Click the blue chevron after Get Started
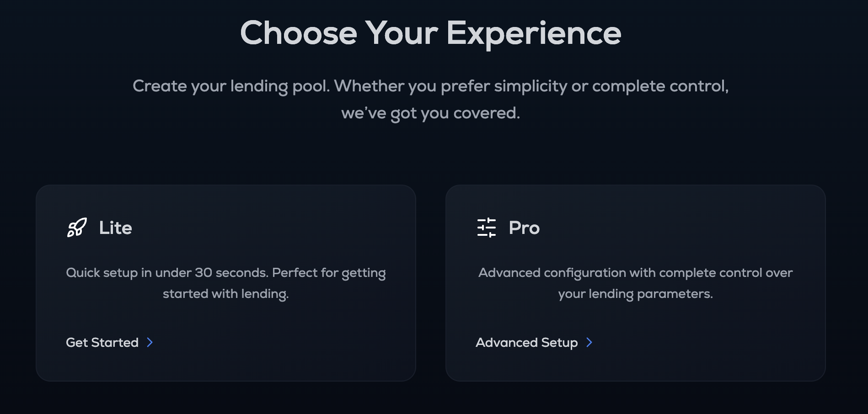 tap(150, 342)
